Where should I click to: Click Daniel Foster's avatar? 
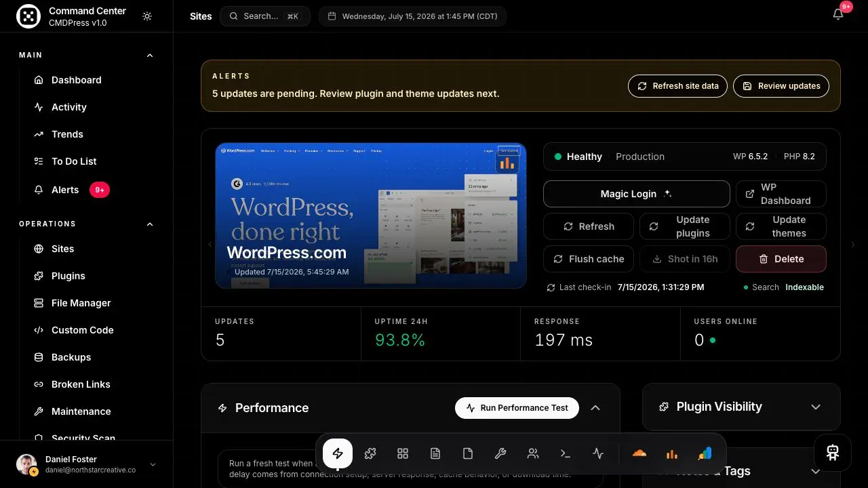(x=26, y=464)
